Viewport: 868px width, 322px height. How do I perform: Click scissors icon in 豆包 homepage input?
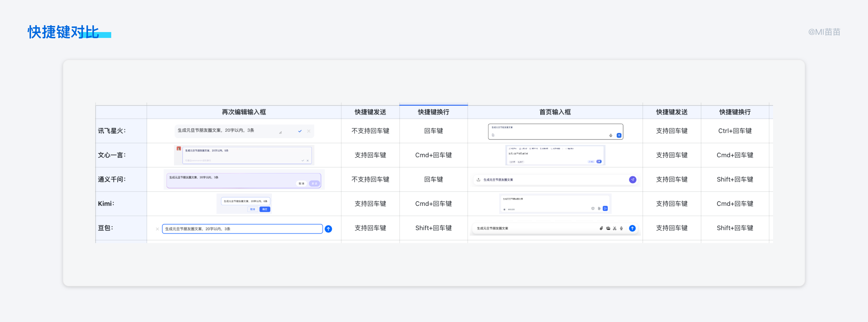tap(615, 228)
